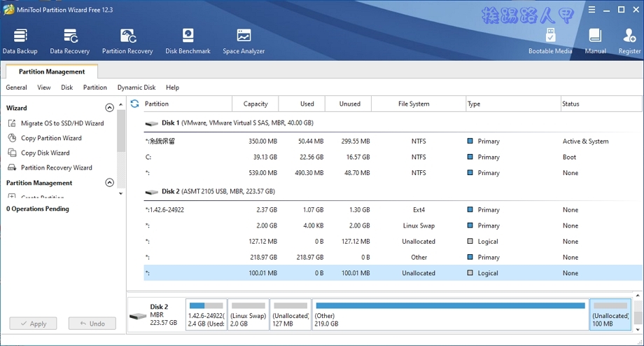This screenshot has width=644, height=346.
Task: Click the 0 Operations Pending label
Action: [x=37, y=209]
